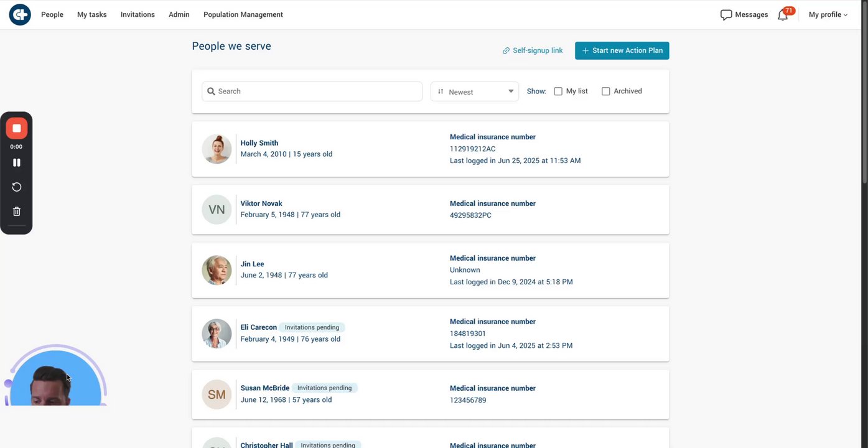868x448 pixels.
Task: Check the Archived checkbox
Action: tap(606, 91)
